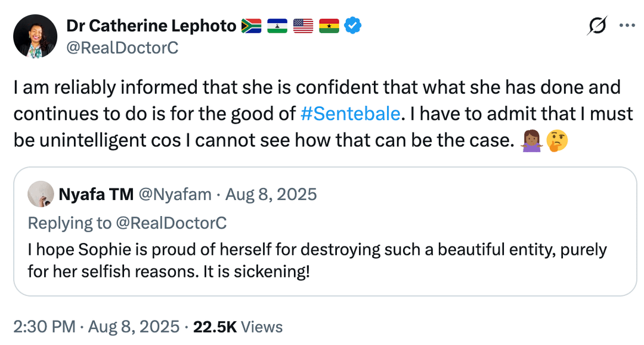Click the Ghana flag emoji
Viewport: 644px width, 345px height.
329,26
